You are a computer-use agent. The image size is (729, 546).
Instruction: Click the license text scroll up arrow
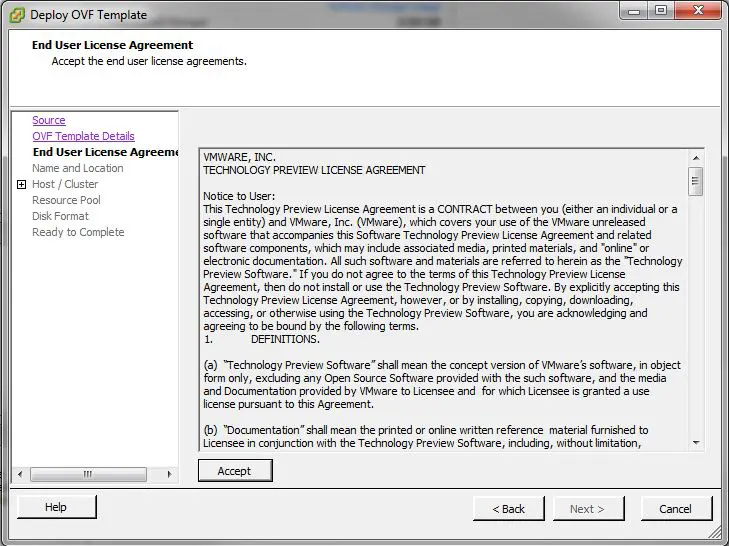696,158
